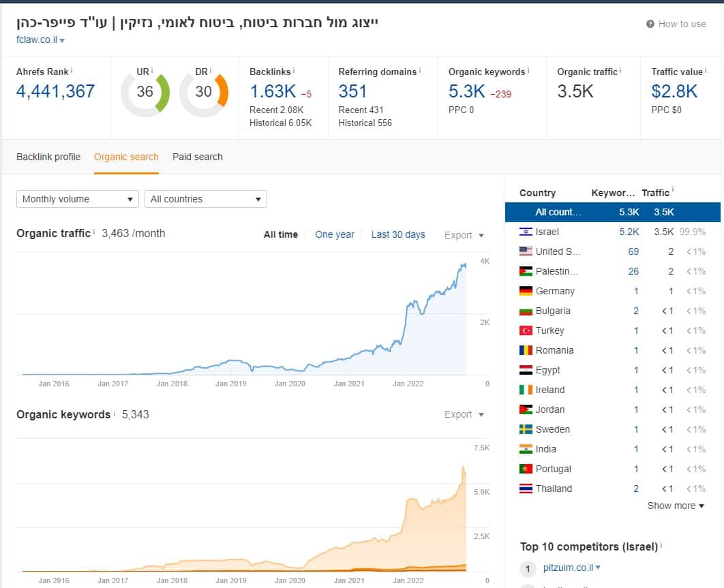The image size is (724, 588).
Task: Click Referring domains value 351
Action: point(352,91)
